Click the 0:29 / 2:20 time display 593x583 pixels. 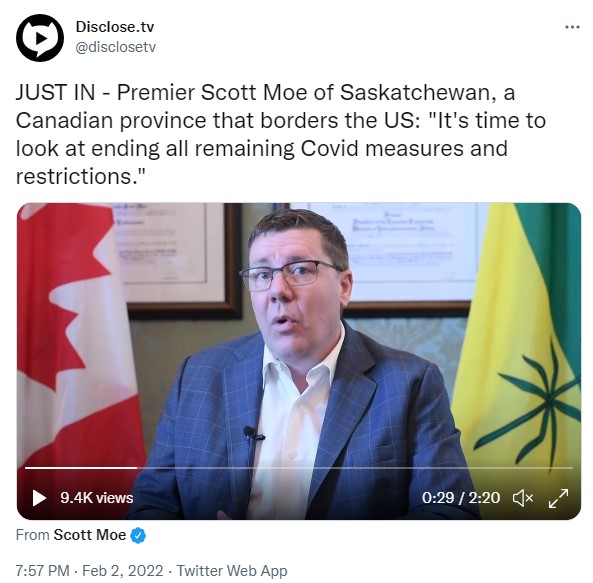[x=461, y=498]
